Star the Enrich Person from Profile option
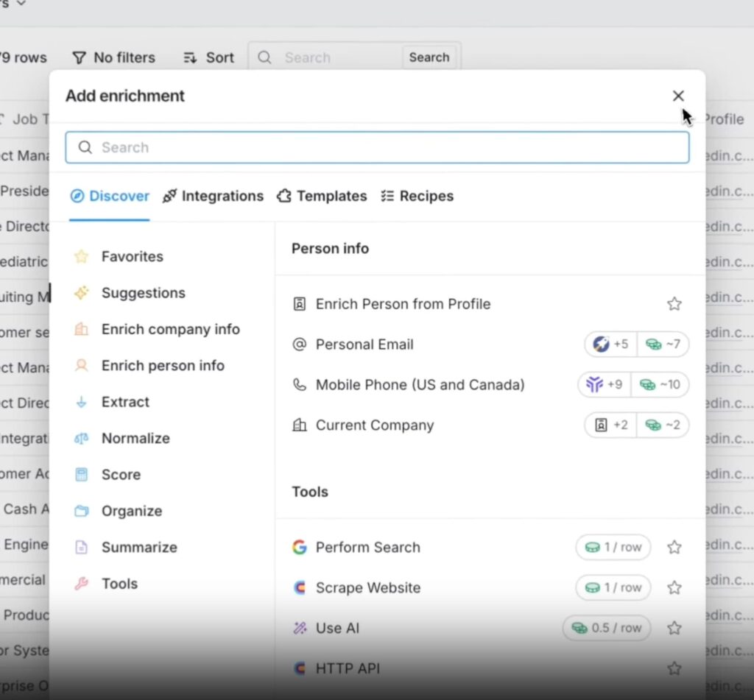Image resolution: width=754 pixels, height=700 pixels. 674,304
